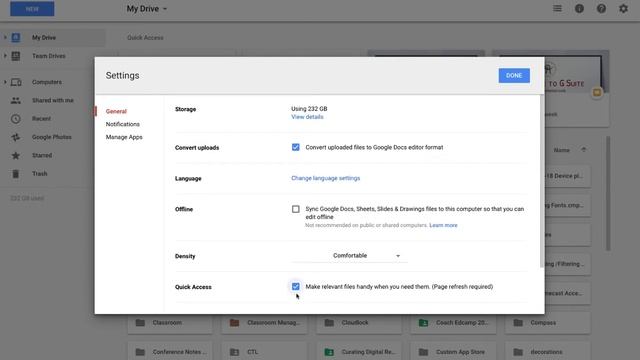Image resolution: width=640 pixels, height=360 pixels.
Task: Enable Offline sync checkbox
Action: (x=296, y=209)
